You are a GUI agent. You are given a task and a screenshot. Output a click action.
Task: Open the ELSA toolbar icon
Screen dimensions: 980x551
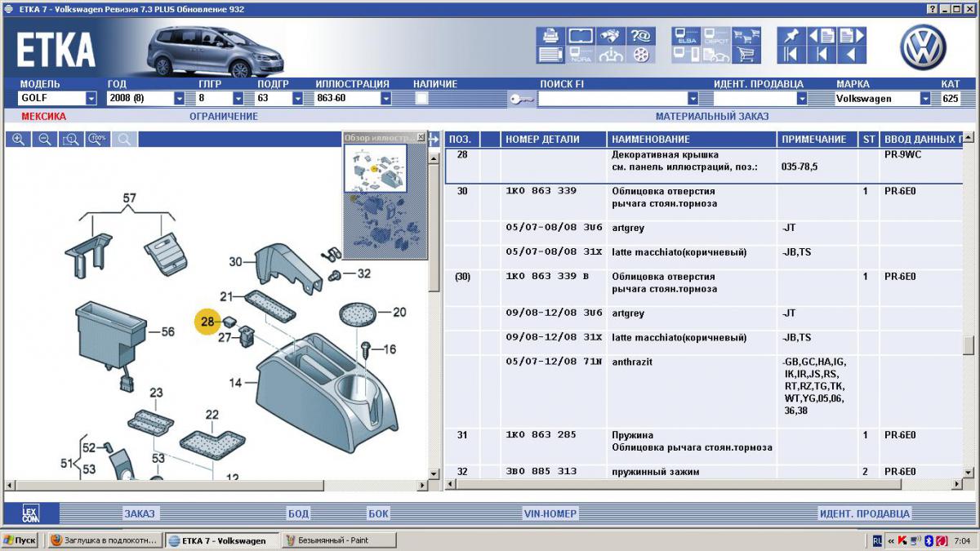tap(686, 36)
